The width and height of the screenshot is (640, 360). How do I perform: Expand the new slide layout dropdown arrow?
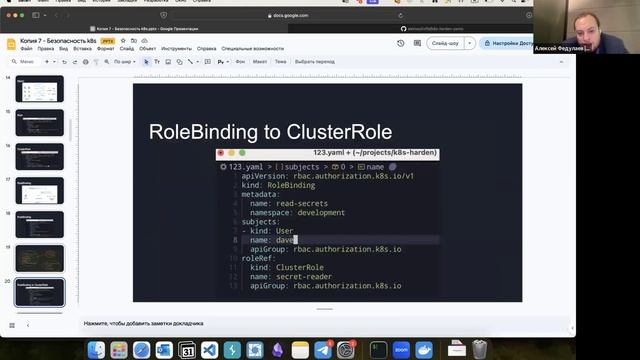click(x=54, y=62)
